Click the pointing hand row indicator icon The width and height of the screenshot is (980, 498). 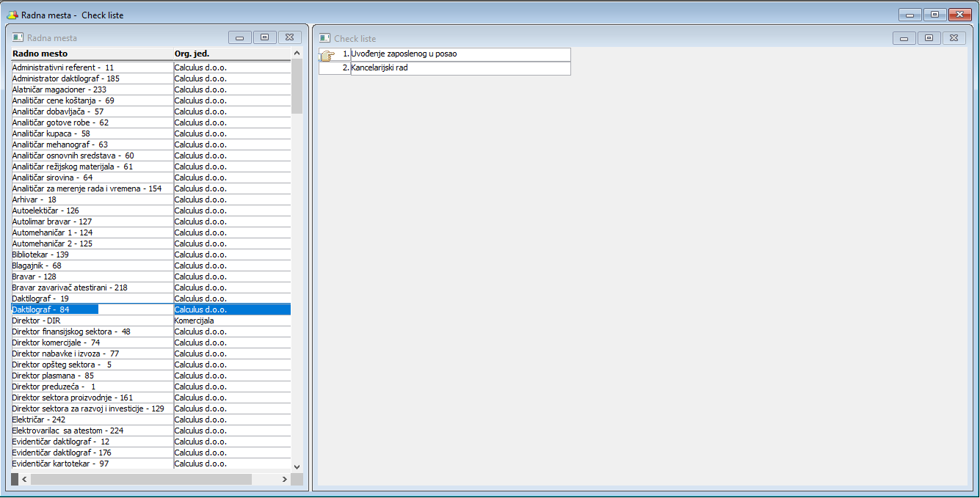(328, 55)
